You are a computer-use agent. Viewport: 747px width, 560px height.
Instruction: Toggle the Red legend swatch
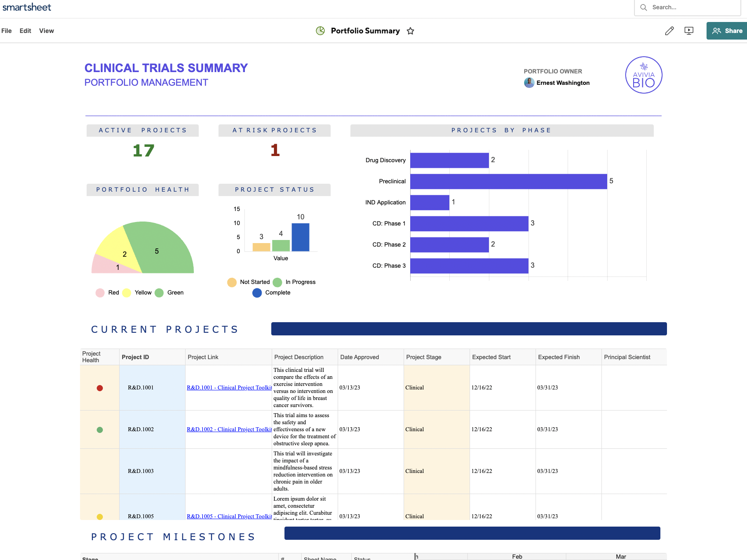tap(100, 293)
